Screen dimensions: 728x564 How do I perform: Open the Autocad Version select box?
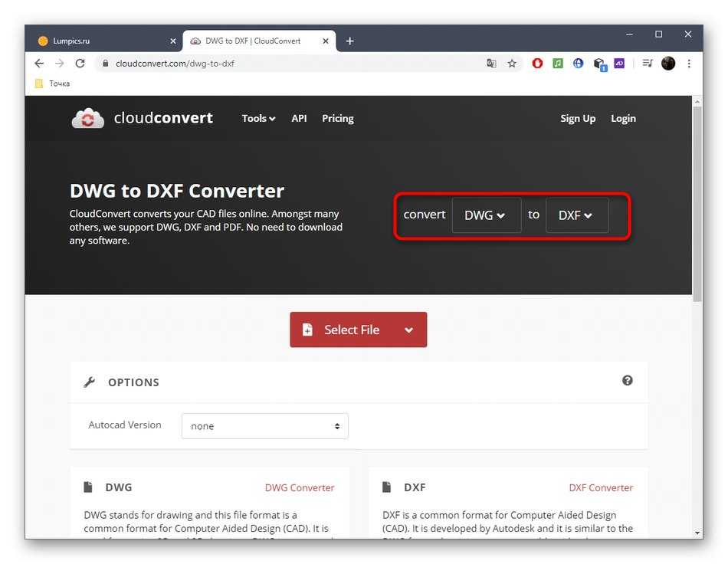click(x=264, y=426)
